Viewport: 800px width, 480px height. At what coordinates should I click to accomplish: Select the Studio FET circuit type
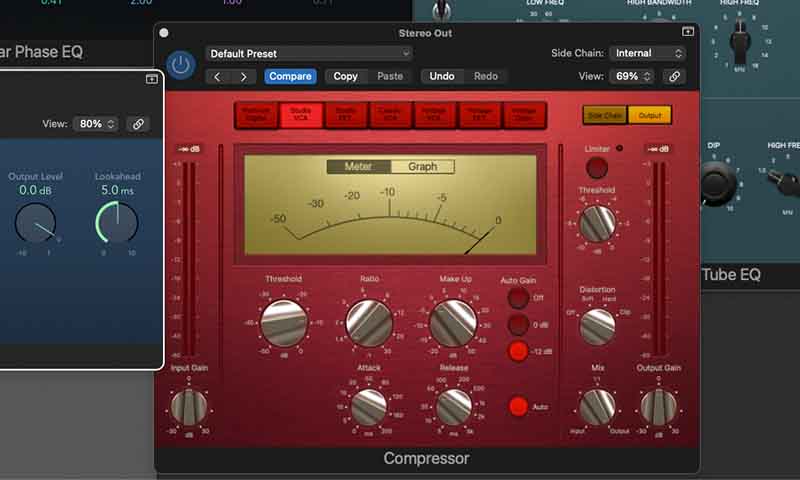(x=345, y=115)
